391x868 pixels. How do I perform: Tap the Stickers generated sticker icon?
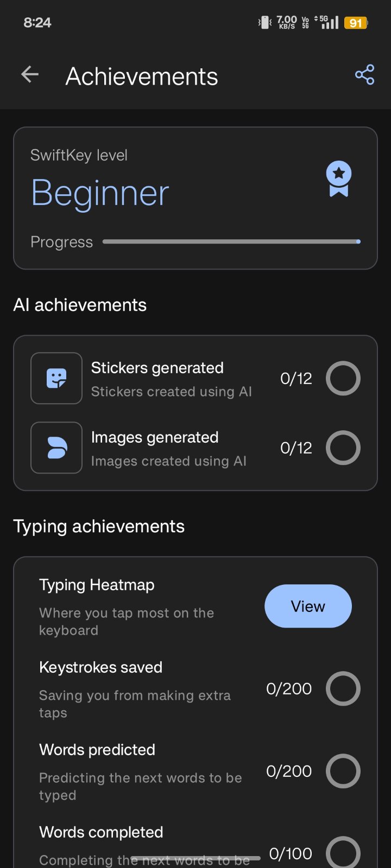[56, 378]
